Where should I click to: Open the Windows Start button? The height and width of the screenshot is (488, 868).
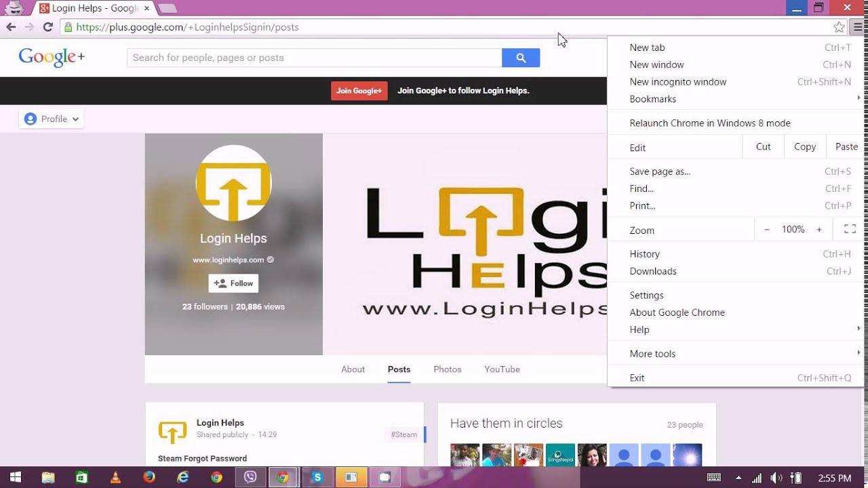15,478
